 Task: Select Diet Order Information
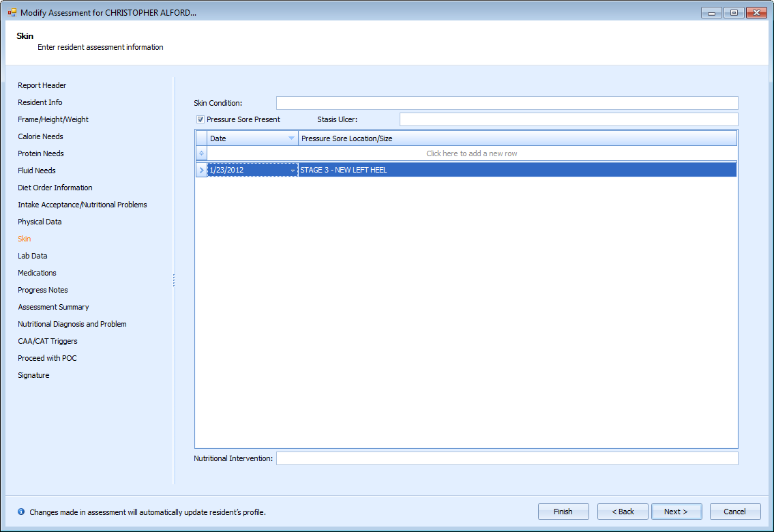[55, 188]
